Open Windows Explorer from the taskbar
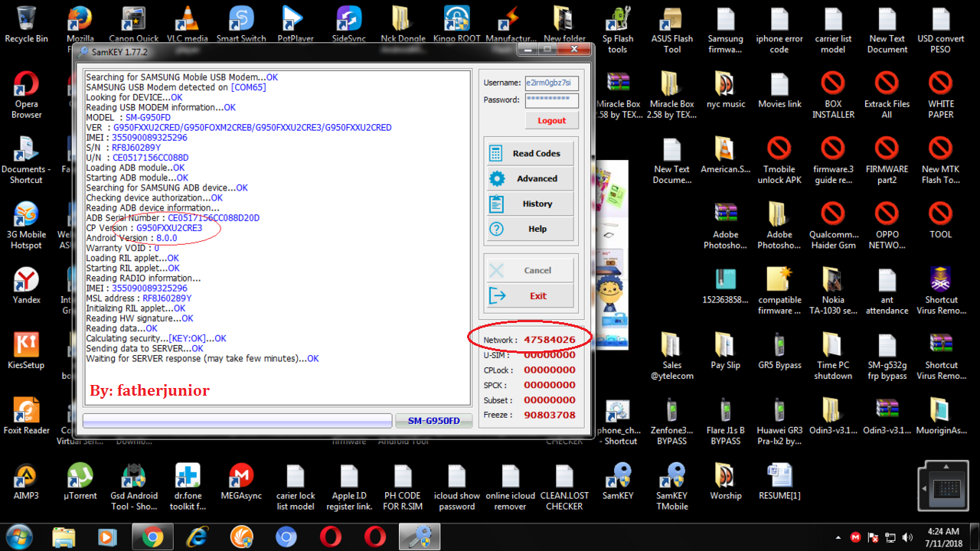Screen dimensions: 980x551 64,536
